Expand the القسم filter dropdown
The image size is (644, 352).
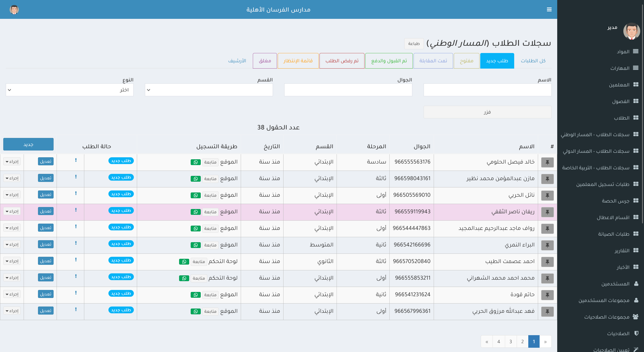pyautogui.click(x=209, y=90)
